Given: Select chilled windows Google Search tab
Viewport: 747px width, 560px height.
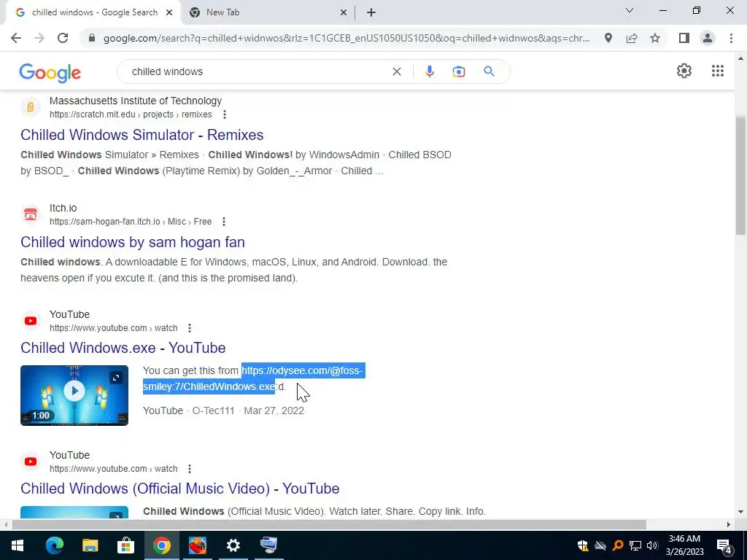Looking at the screenshot, I should point(93,12).
